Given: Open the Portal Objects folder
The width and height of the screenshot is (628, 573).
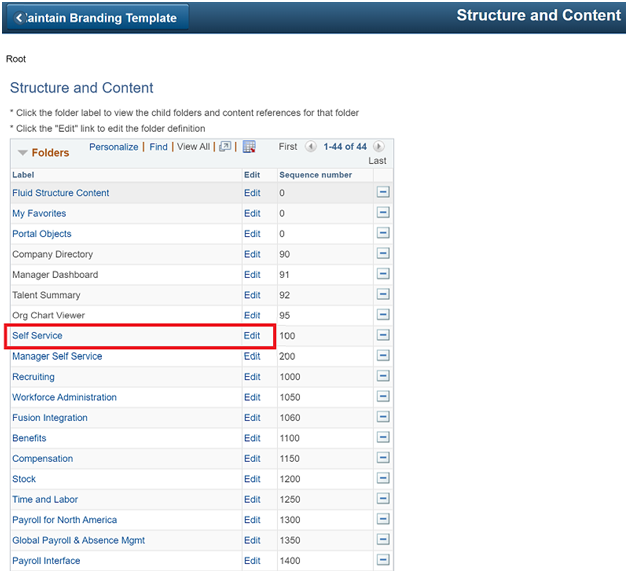Looking at the screenshot, I should [42, 234].
